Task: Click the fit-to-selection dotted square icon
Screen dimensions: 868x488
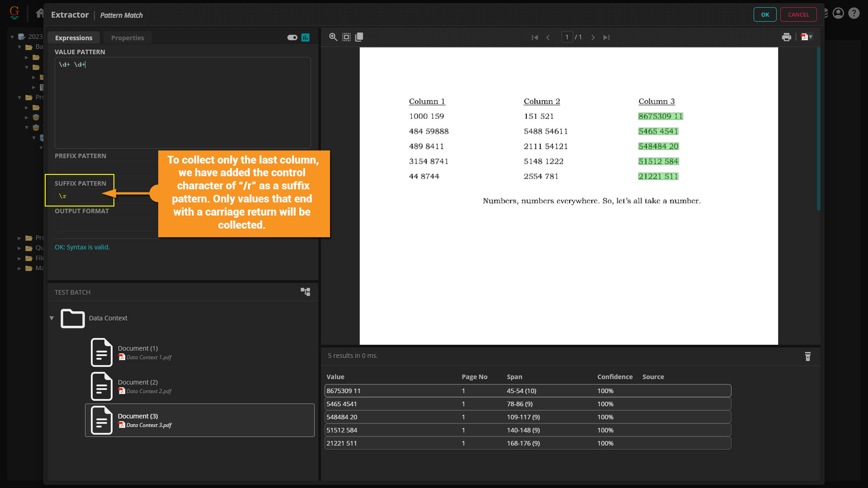Action: pyautogui.click(x=346, y=37)
